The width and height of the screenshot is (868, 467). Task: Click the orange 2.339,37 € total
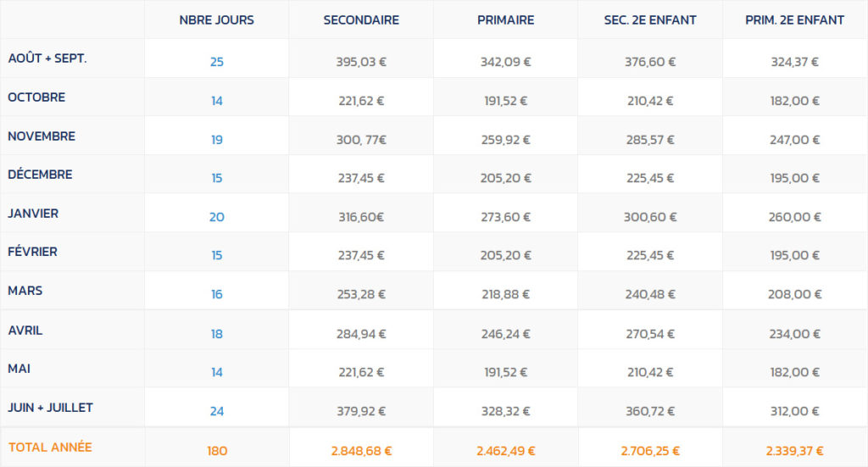point(794,451)
